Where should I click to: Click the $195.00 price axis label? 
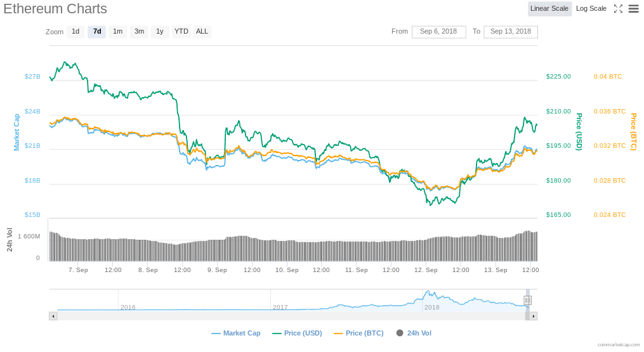coord(558,146)
